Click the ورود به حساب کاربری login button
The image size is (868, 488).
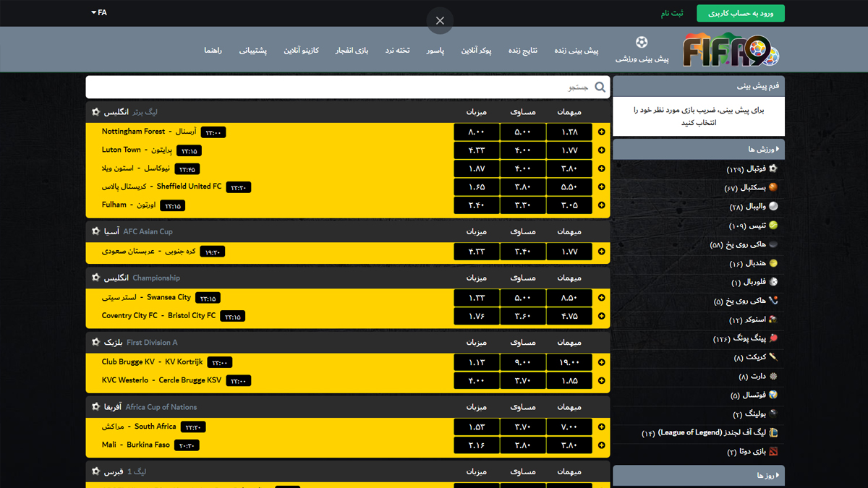pos(741,13)
